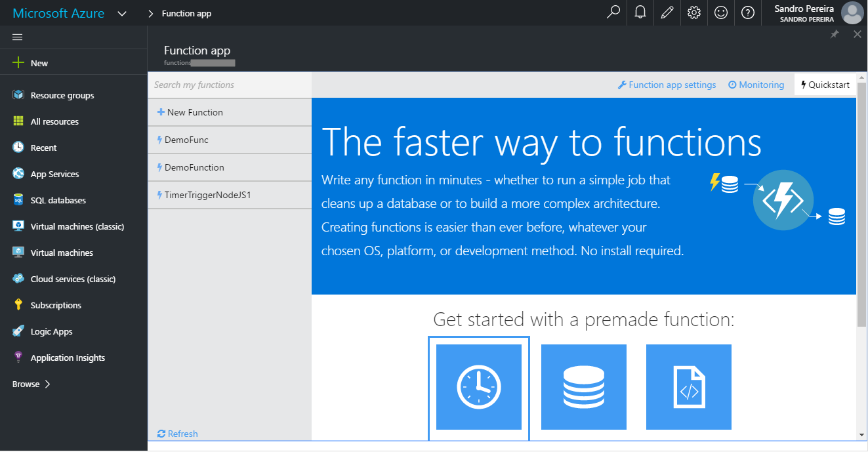This screenshot has width=868, height=452.
Task: Open Resource groups from sidebar
Action: click(x=62, y=95)
